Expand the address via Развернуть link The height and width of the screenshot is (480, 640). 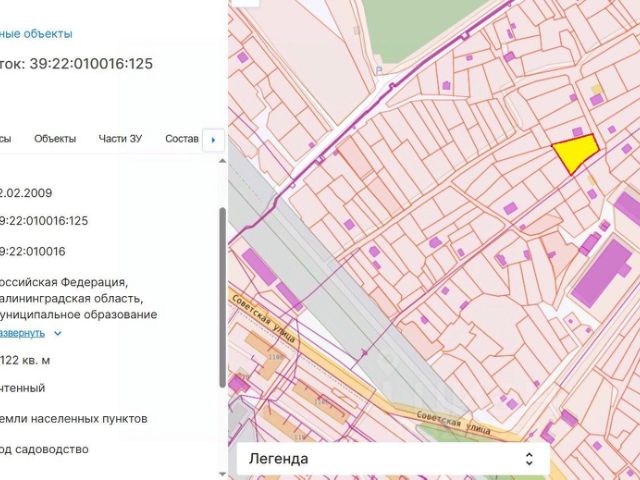[x=22, y=333]
